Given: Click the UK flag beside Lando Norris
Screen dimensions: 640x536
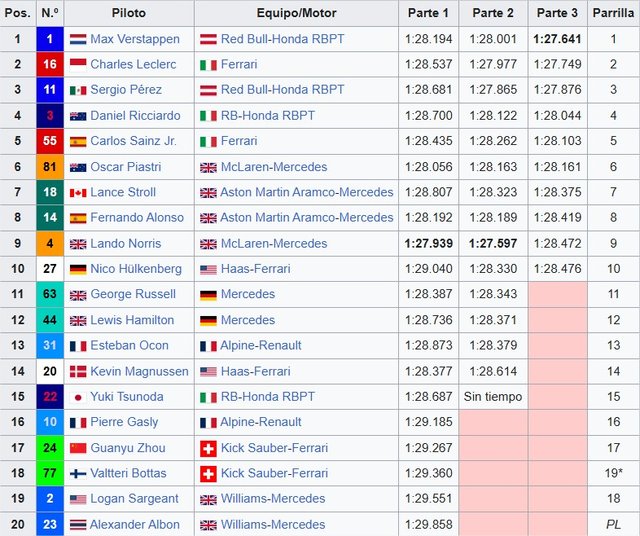Looking at the screenshot, I should [78, 244].
